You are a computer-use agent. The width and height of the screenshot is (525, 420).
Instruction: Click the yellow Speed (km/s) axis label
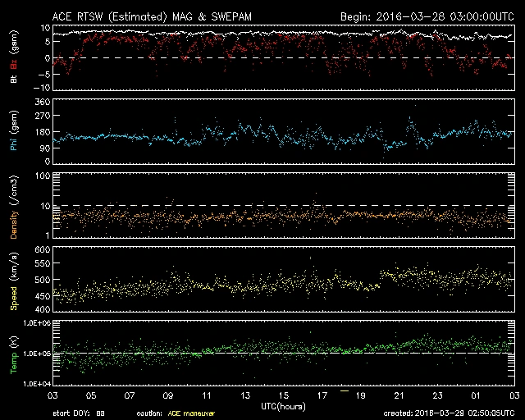tap(13, 280)
